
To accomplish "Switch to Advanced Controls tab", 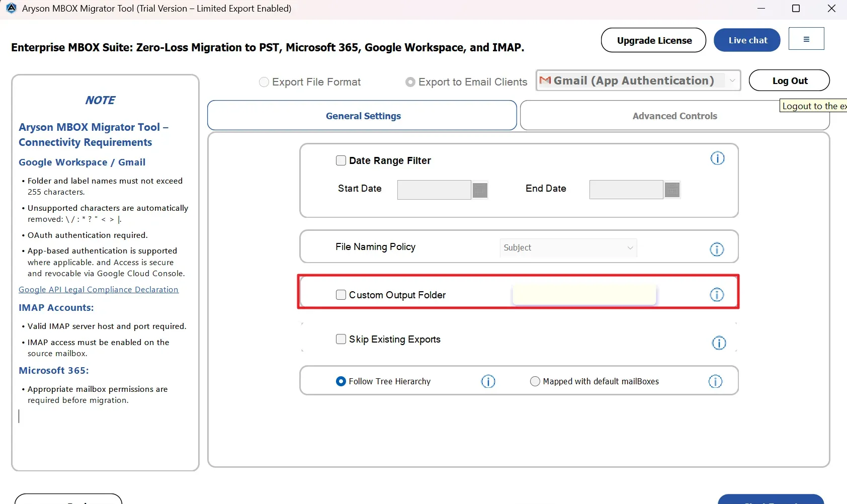I will click(674, 116).
